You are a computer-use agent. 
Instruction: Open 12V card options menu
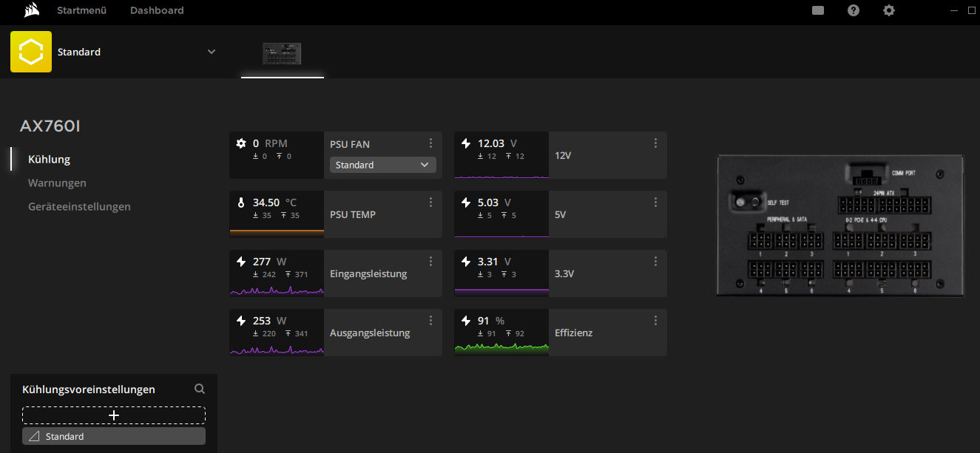point(655,143)
